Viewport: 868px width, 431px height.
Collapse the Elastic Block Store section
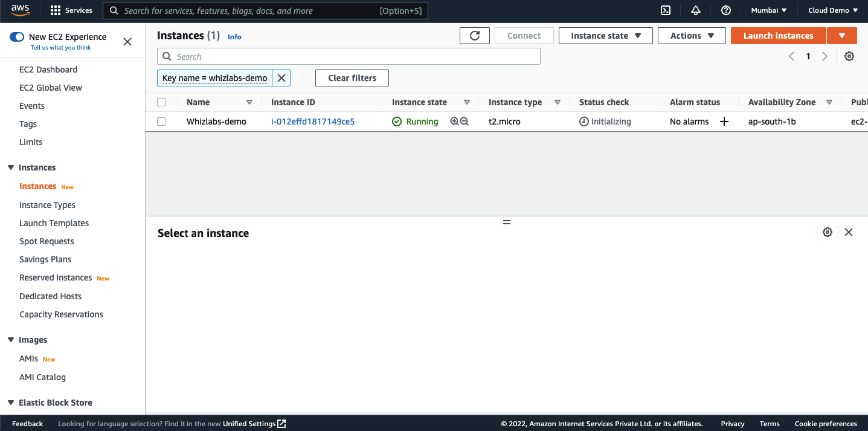[11, 403]
